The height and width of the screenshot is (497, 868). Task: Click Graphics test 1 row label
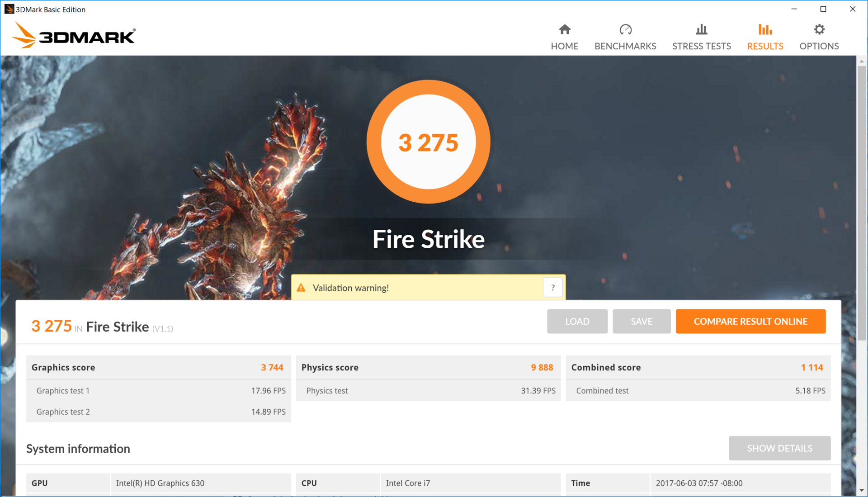pyautogui.click(x=63, y=391)
